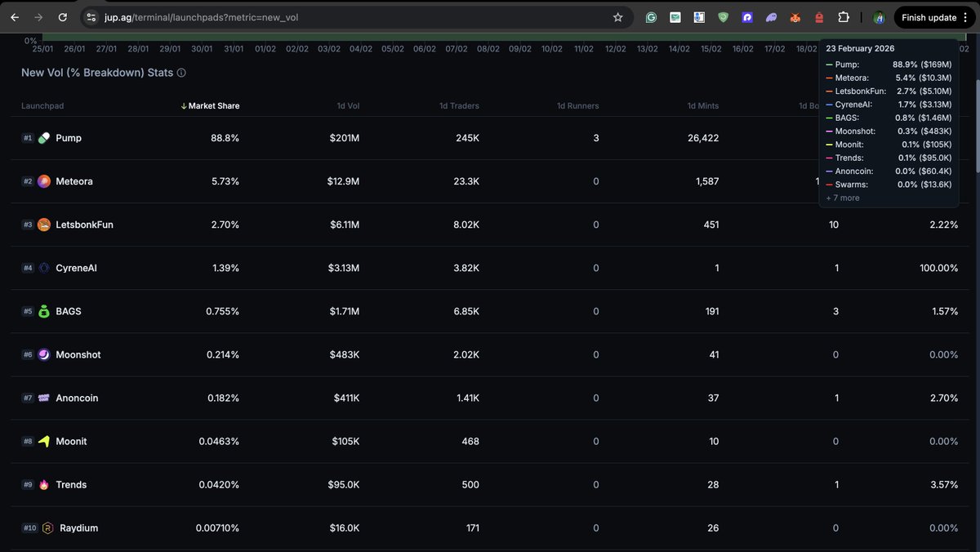Open the Grammarly extension
Screen dimensions: 980x552
pyautogui.click(x=651, y=17)
